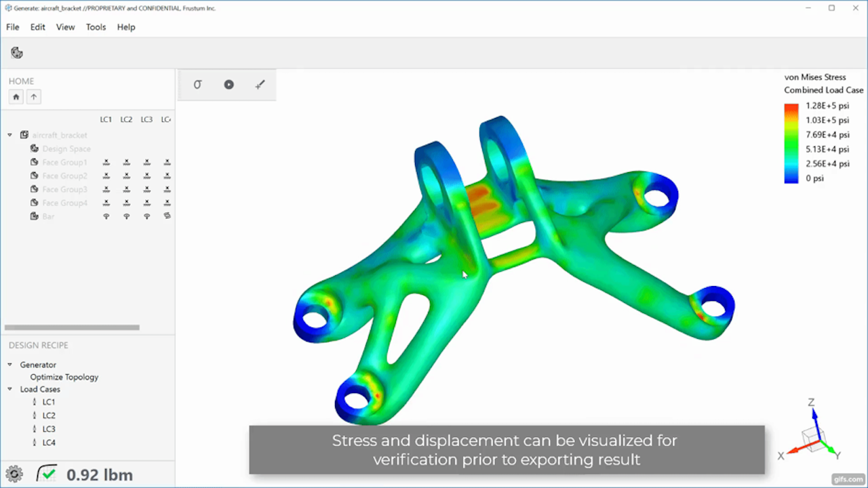This screenshot has width=868, height=488.
Task: Select the measurement probe icon in the toolbar
Action: [x=260, y=84]
